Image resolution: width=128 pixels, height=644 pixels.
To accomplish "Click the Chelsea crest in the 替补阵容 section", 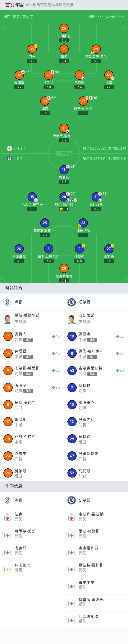I will (71, 302).
